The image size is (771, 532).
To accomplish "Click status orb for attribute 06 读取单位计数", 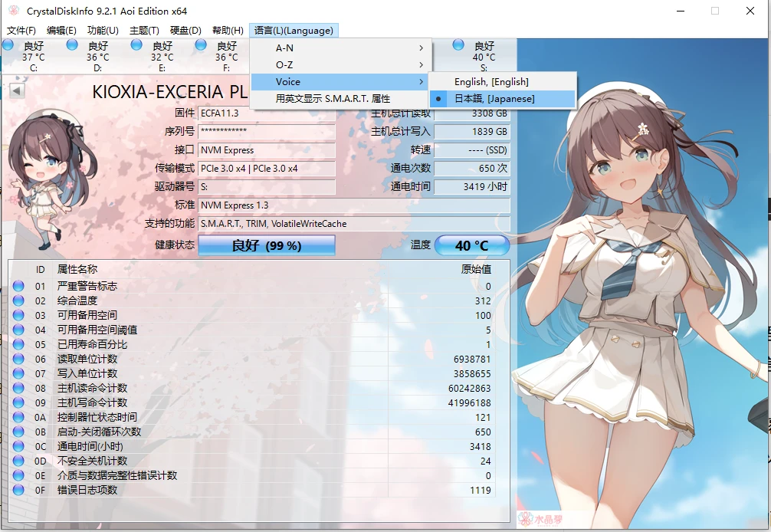I will pos(18,359).
